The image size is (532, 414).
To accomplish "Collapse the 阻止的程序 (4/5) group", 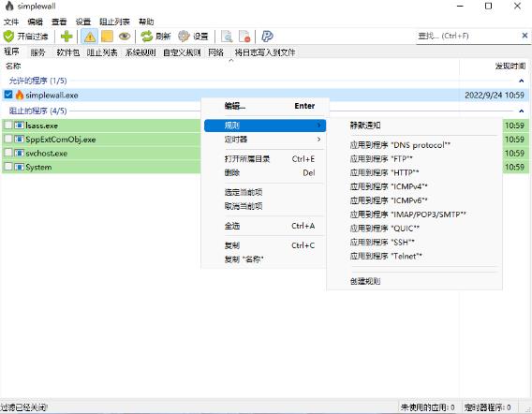I will click(x=521, y=111).
